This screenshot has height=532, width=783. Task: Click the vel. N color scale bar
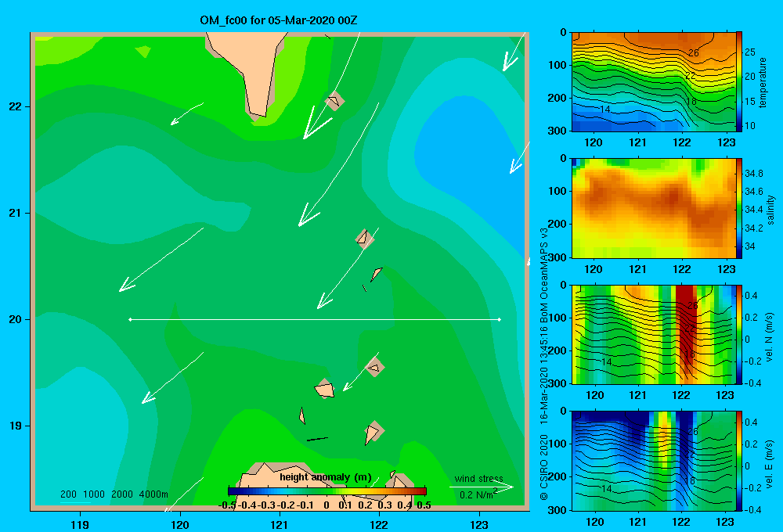click(739, 334)
